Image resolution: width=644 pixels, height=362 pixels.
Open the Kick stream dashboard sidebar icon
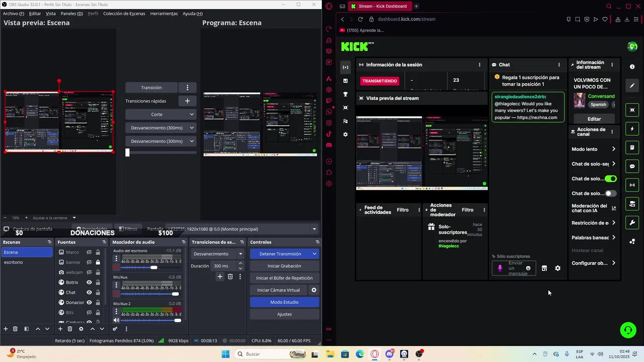(345, 67)
